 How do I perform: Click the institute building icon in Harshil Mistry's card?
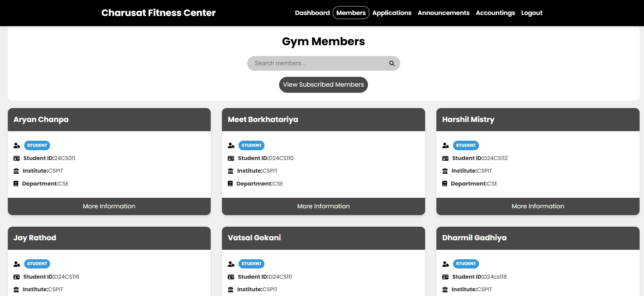[x=445, y=171]
